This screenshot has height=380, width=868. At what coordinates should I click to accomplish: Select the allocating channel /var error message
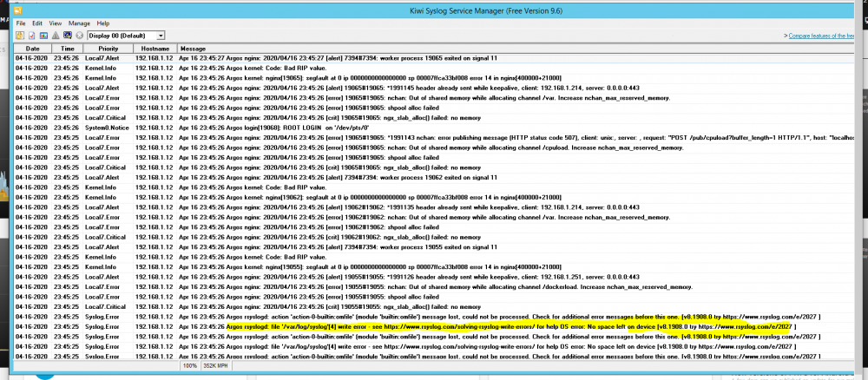tap(424, 98)
